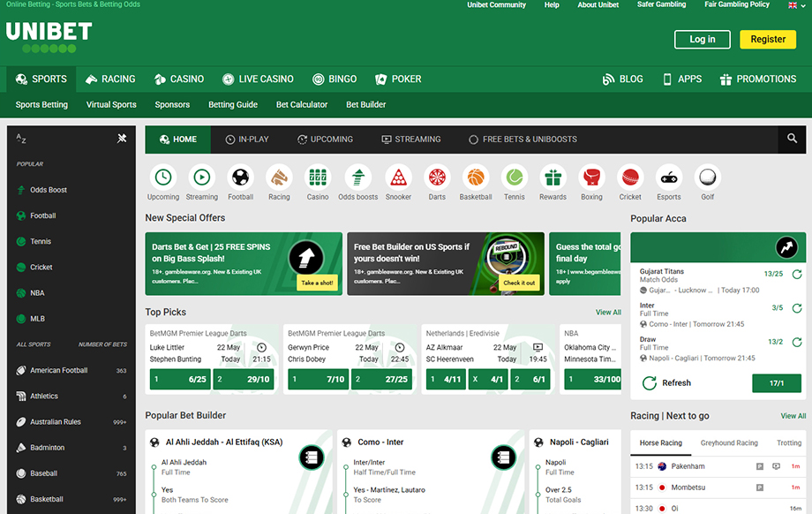The width and height of the screenshot is (812, 514).
Task: Select the Snooker triangle icon
Action: 398,178
